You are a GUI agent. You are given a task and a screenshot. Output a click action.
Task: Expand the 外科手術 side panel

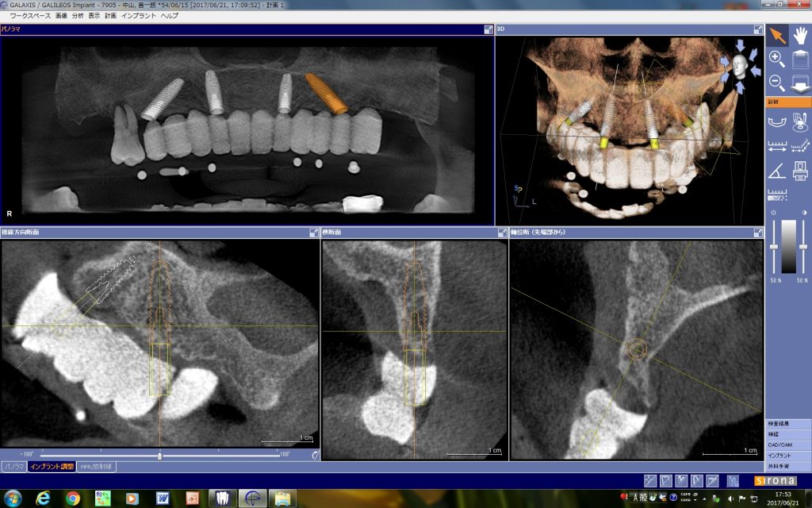[x=788, y=466]
